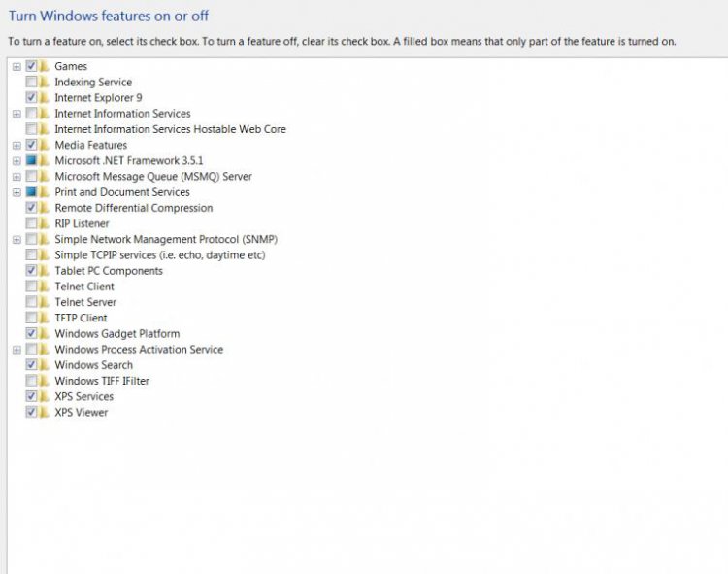Expand the Games feature tree
Screen dimensions: 728x574
(17, 67)
